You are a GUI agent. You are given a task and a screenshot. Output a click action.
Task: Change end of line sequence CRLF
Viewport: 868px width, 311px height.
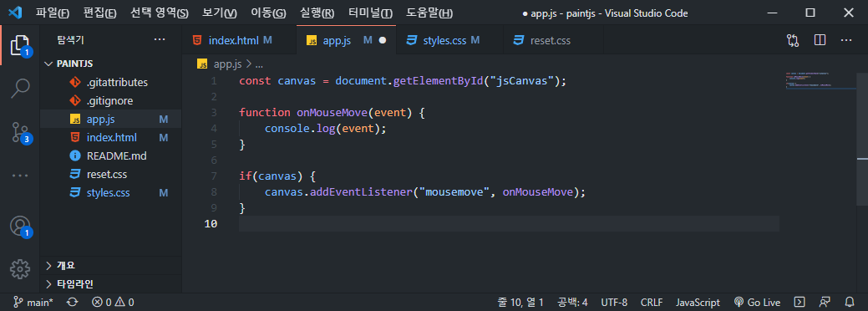(652, 302)
